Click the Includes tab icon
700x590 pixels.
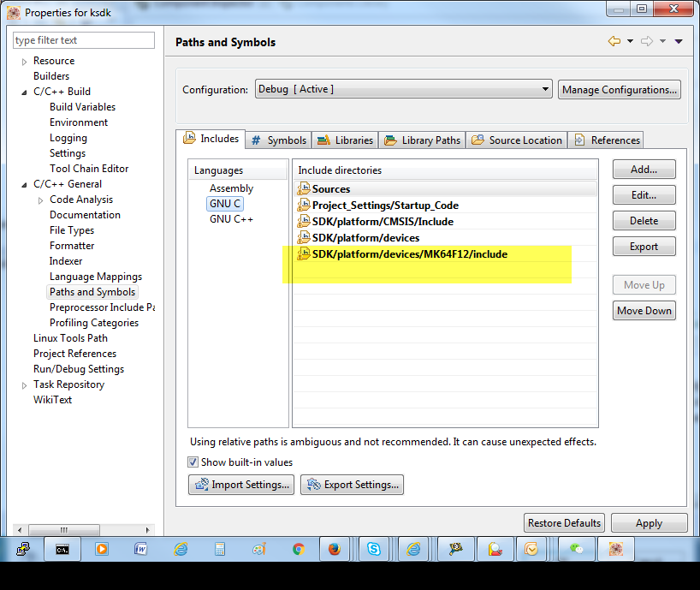pos(189,138)
